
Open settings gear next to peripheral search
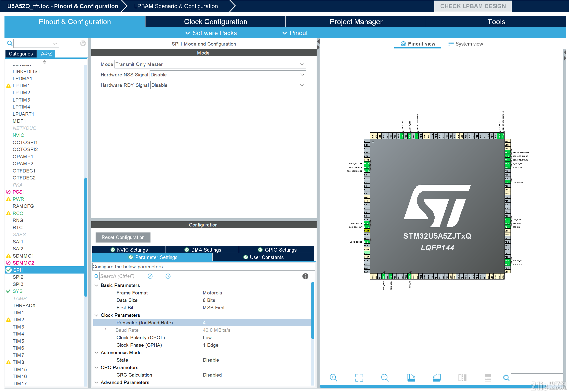point(83,43)
